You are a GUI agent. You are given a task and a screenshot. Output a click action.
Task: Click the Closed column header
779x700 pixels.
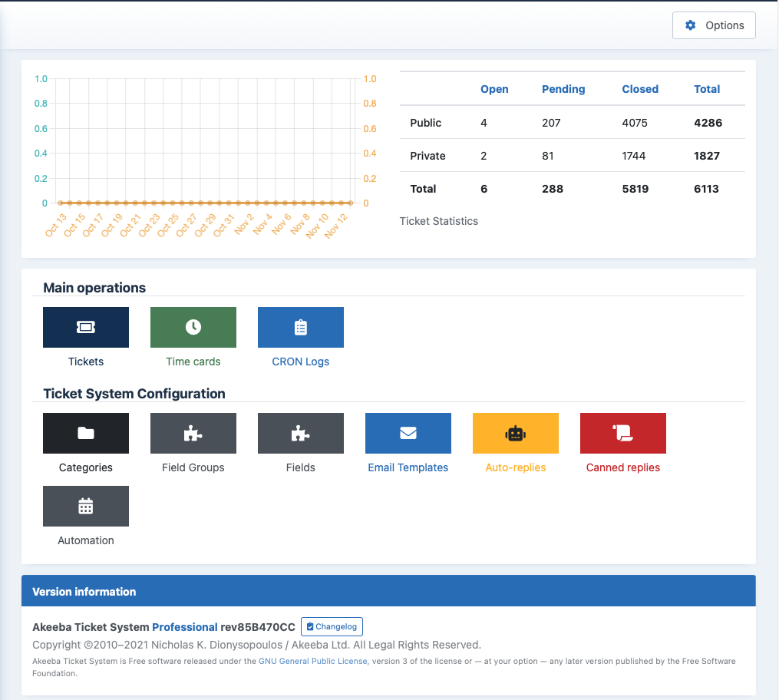pyautogui.click(x=640, y=89)
